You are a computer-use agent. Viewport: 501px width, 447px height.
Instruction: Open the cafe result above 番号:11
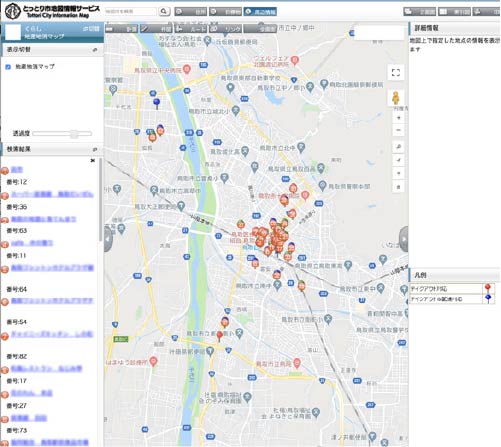32,243
